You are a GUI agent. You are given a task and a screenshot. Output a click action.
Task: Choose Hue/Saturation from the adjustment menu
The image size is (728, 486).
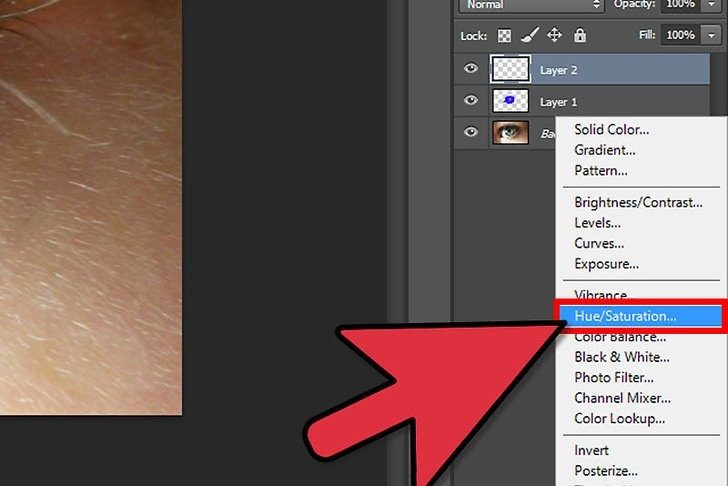click(x=625, y=316)
